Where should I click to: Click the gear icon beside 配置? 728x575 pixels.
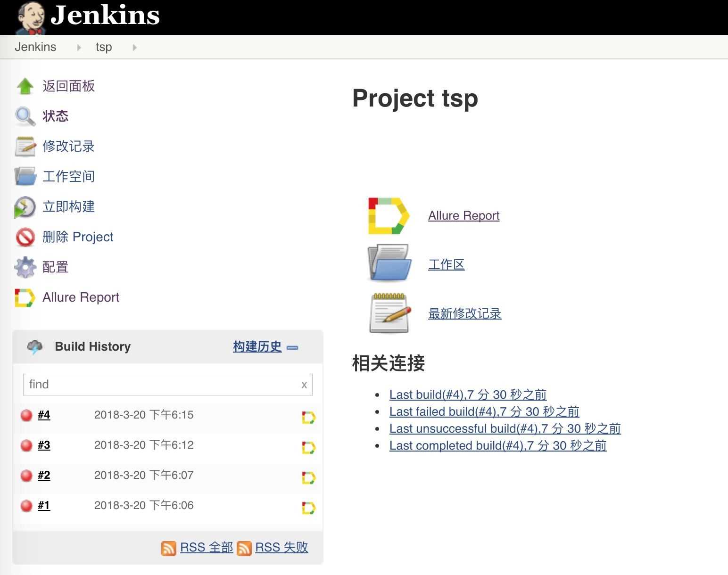25,267
